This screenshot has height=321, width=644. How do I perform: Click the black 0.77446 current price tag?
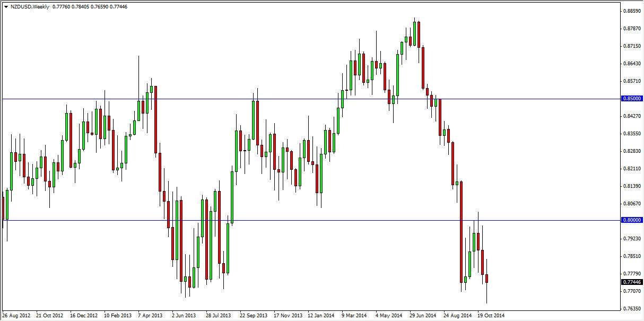[x=631, y=282]
